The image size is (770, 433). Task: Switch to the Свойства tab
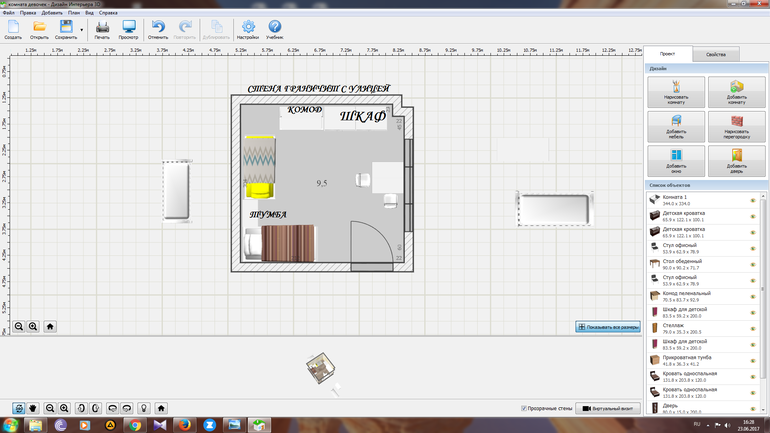715,54
